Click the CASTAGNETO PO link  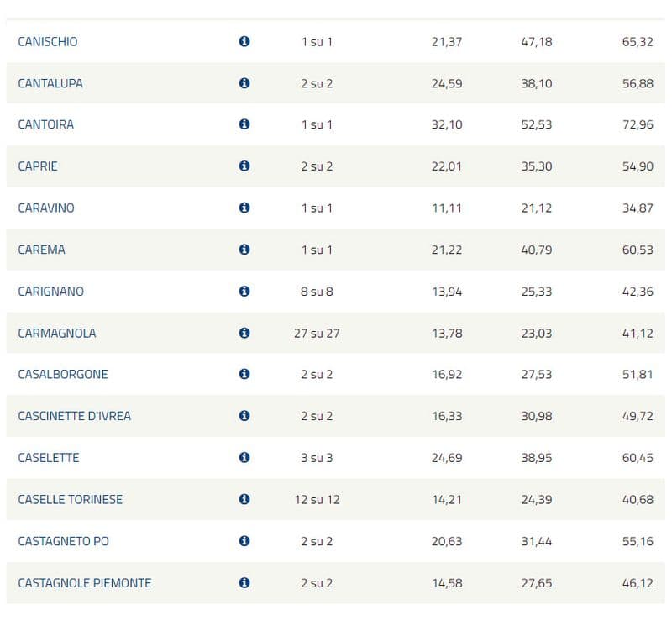point(64,541)
